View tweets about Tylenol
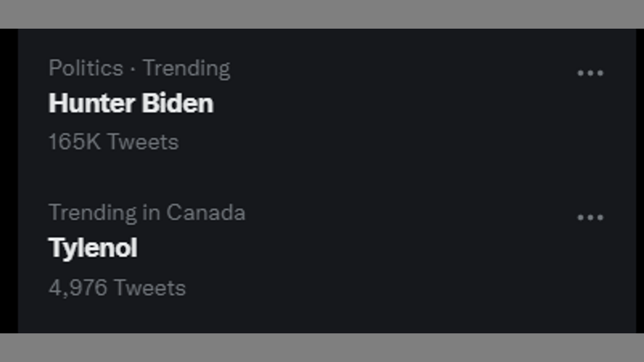The image size is (644, 362). [x=93, y=248]
